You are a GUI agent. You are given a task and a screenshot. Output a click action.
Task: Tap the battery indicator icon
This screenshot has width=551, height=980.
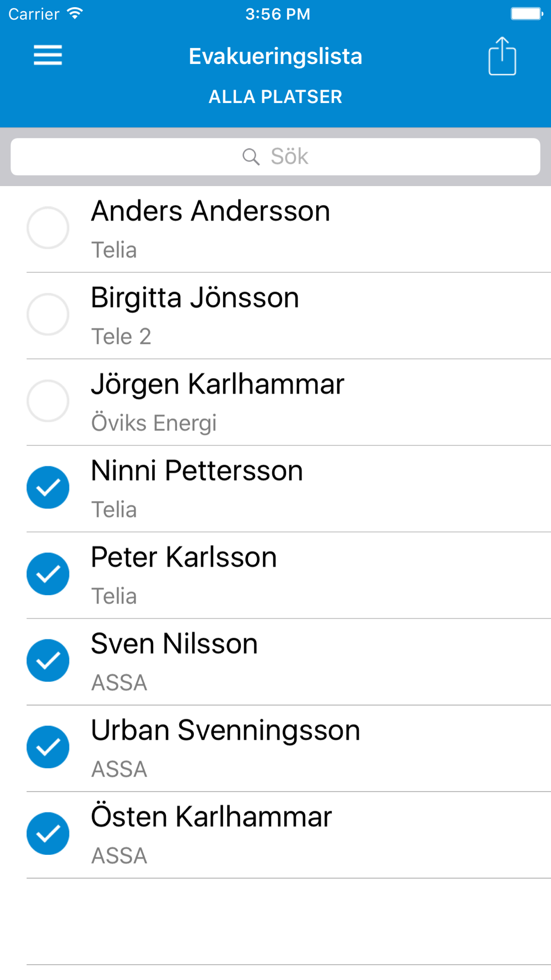(x=527, y=13)
